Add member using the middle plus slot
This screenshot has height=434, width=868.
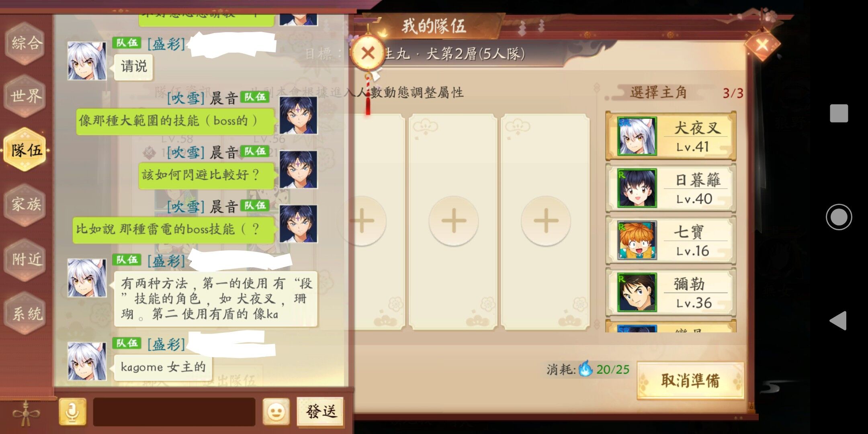click(x=454, y=221)
